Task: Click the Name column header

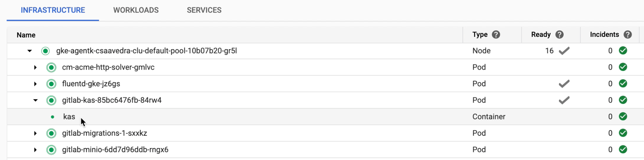Action: pyautogui.click(x=26, y=35)
